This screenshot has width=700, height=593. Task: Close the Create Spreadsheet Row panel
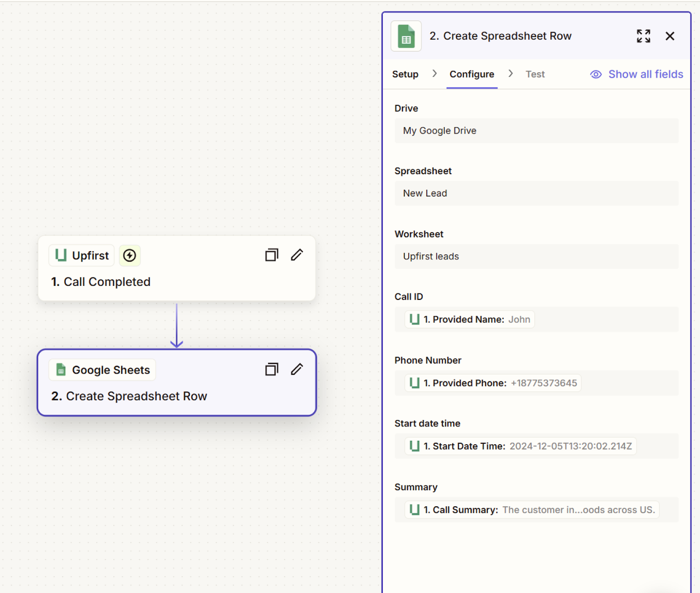pos(669,36)
